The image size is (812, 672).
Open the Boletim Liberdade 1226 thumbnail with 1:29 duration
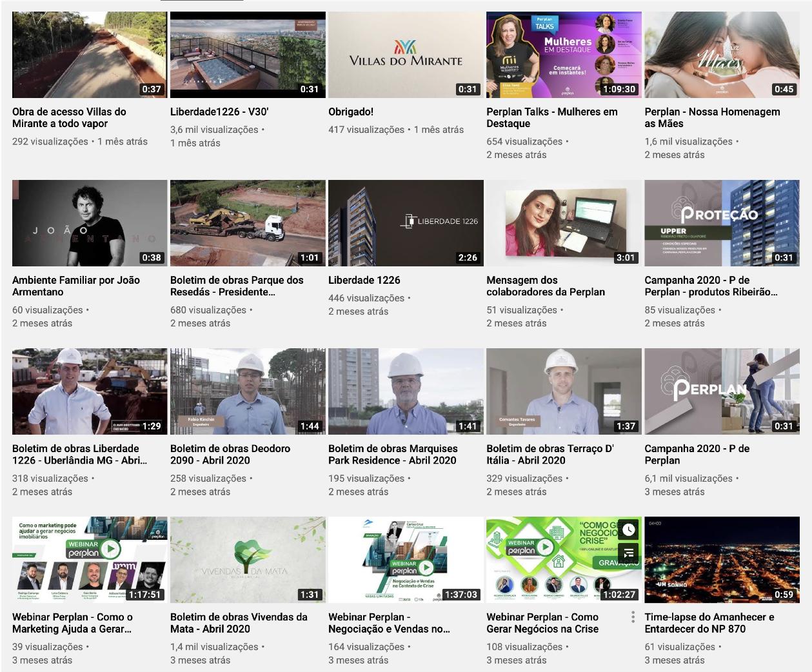click(x=90, y=391)
